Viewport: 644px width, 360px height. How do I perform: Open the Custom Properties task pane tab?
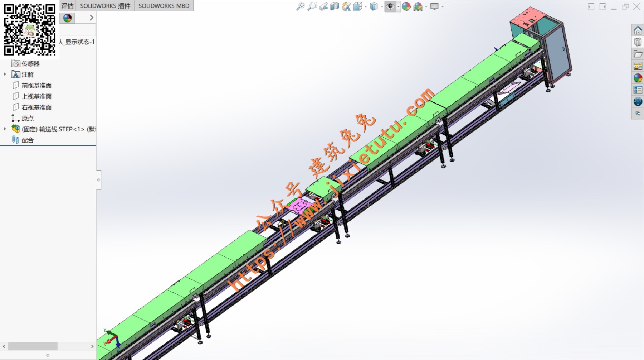(638, 90)
